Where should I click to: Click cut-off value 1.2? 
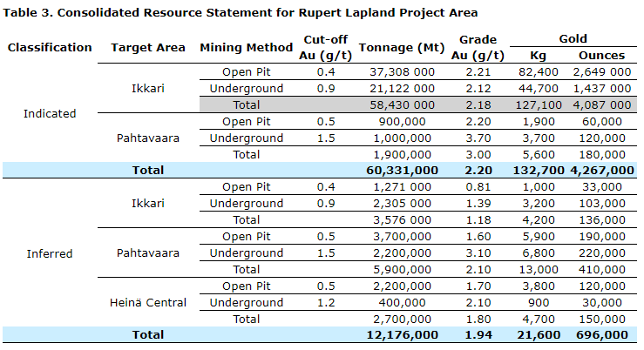(x=326, y=303)
